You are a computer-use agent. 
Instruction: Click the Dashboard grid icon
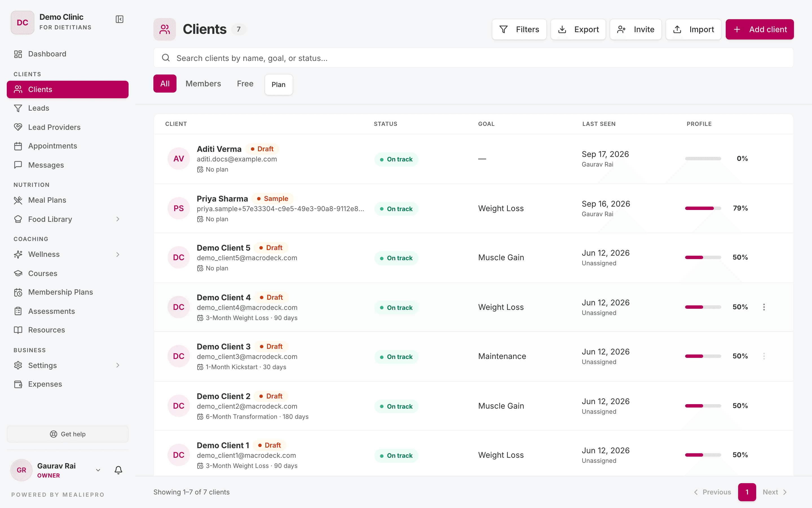click(18, 54)
